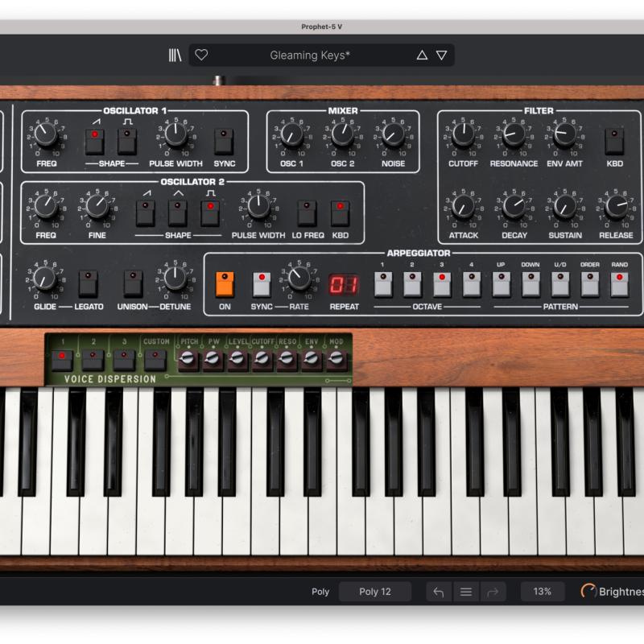Click Voice Dispersion PW trimmer
The width and height of the screenshot is (644, 644).
(212, 359)
